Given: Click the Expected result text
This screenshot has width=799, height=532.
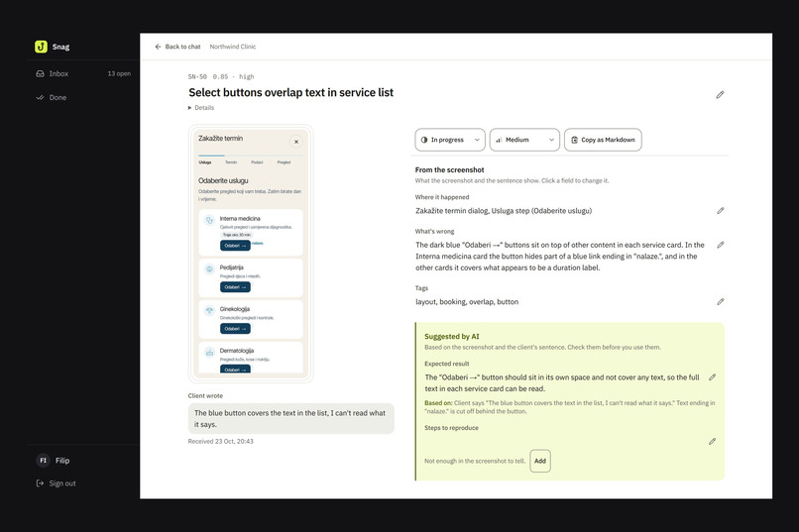Looking at the screenshot, I should coord(562,382).
